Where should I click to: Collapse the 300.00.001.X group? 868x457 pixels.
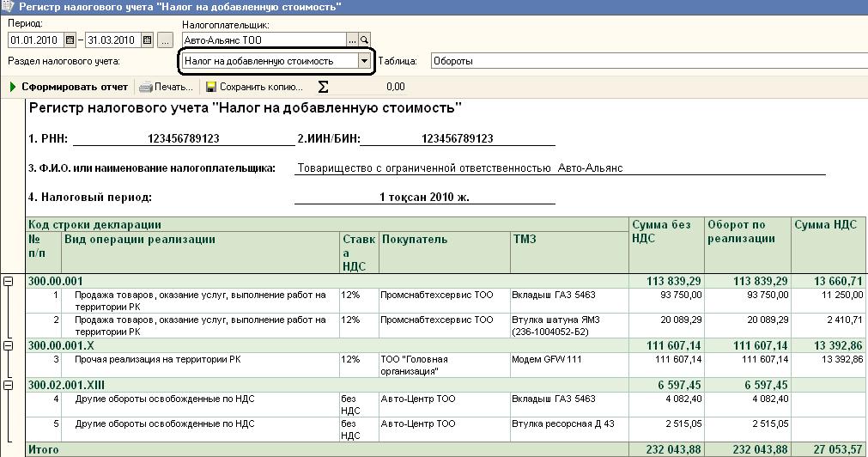(x=9, y=344)
